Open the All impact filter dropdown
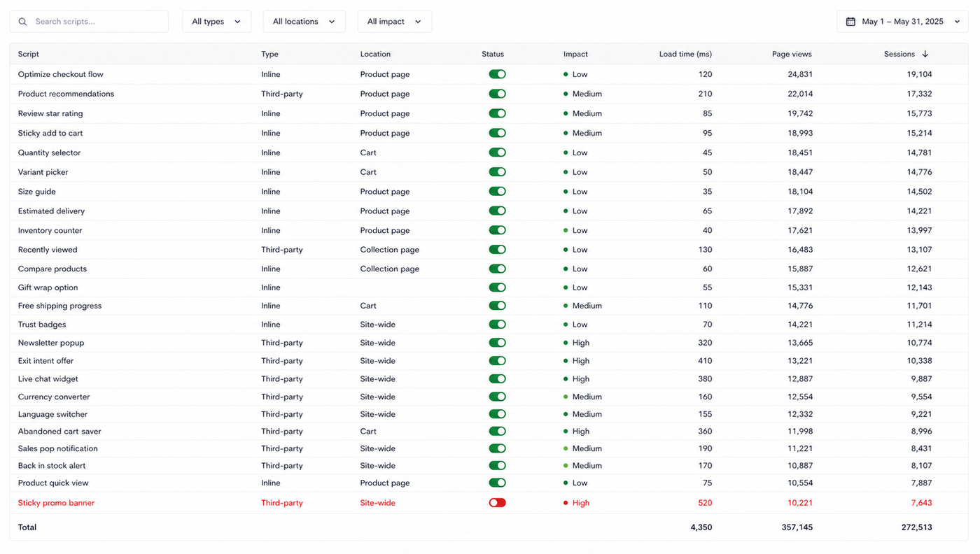 tap(394, 22)
